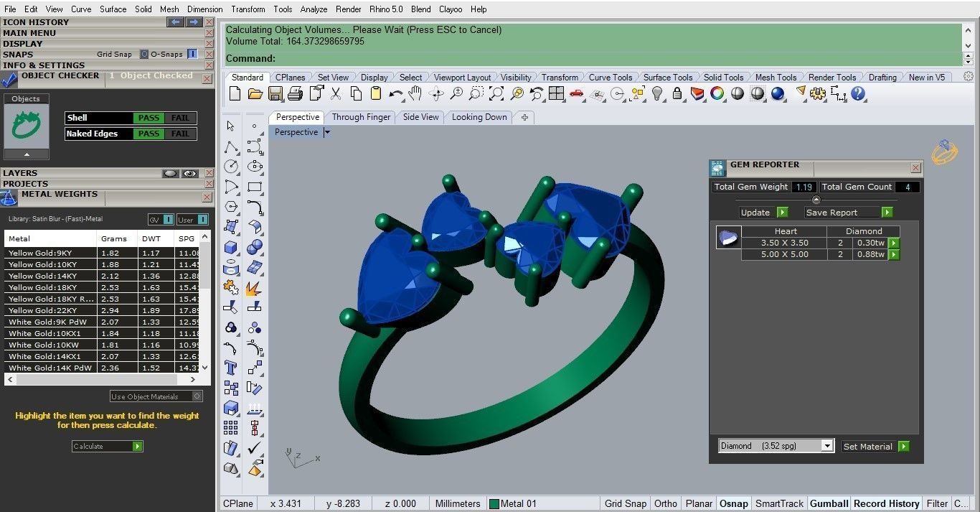Click the blue render sphere icon
Viewport: 980px width, 512px height.
pos(778,93)
